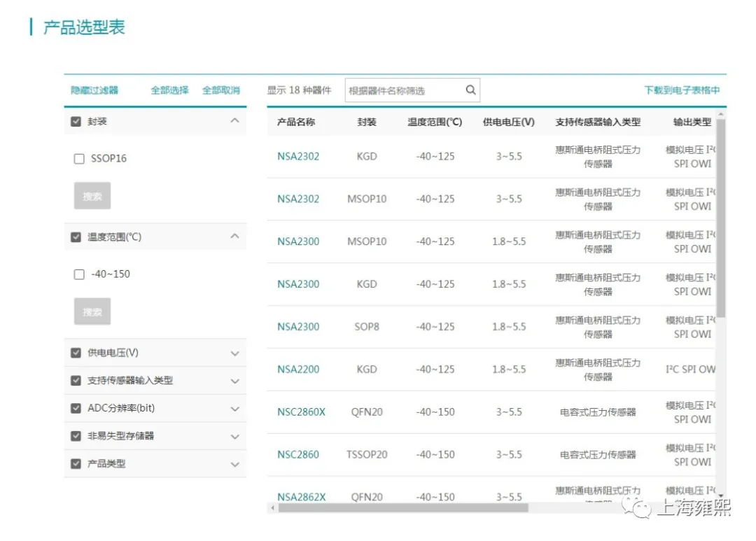Toggle the 封装 filter checkbox

[76, 121]
